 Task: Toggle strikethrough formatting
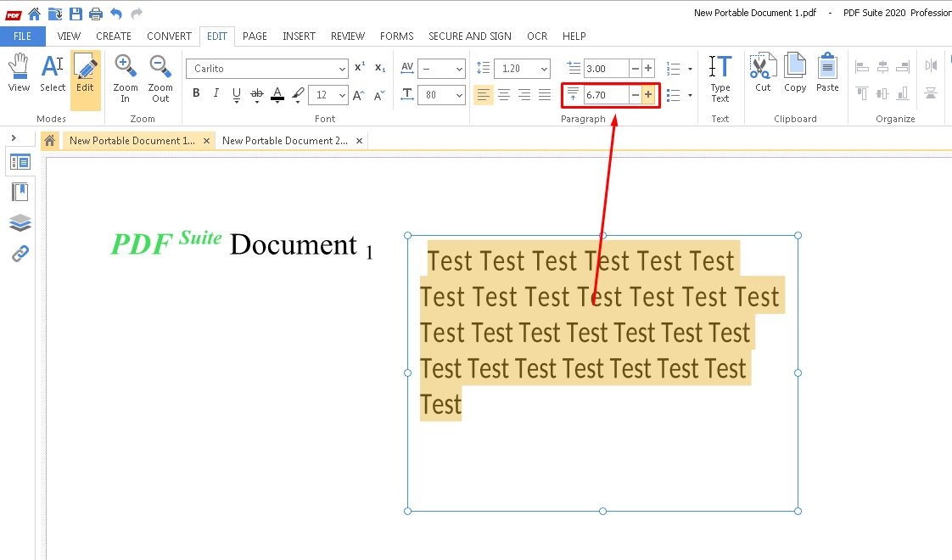pos(257,94)
